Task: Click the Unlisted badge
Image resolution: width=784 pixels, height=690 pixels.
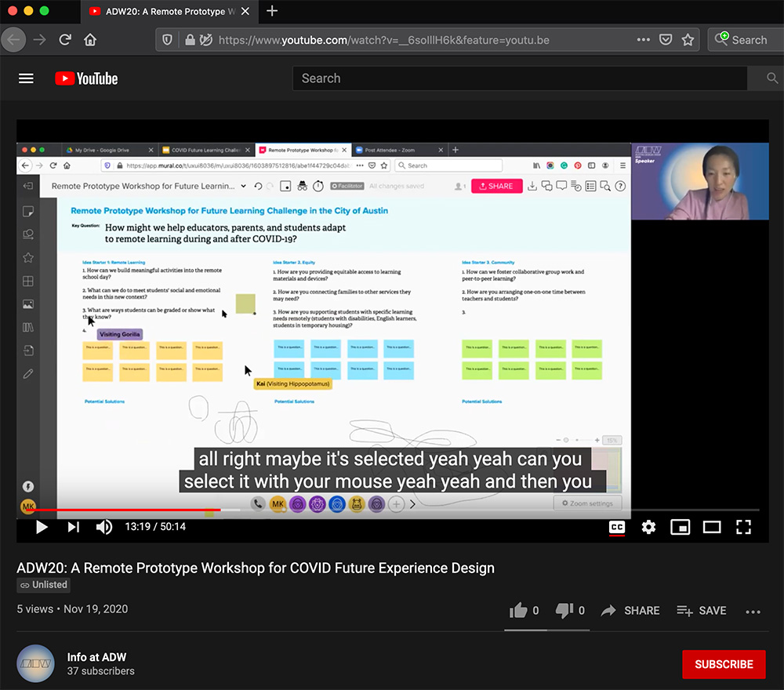Action: [x=43, y=584]
